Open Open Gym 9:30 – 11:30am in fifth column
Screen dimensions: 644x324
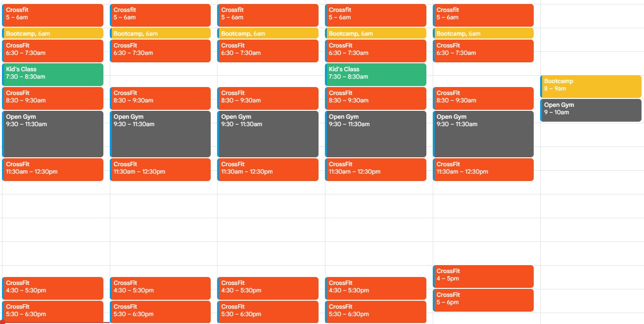[483, 134]
